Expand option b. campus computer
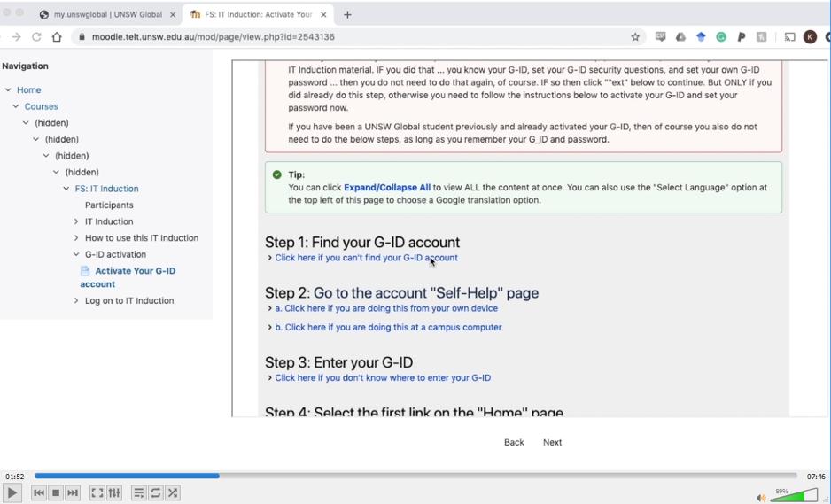This screenshot has height=504, width=831. [x=388, y=327]
